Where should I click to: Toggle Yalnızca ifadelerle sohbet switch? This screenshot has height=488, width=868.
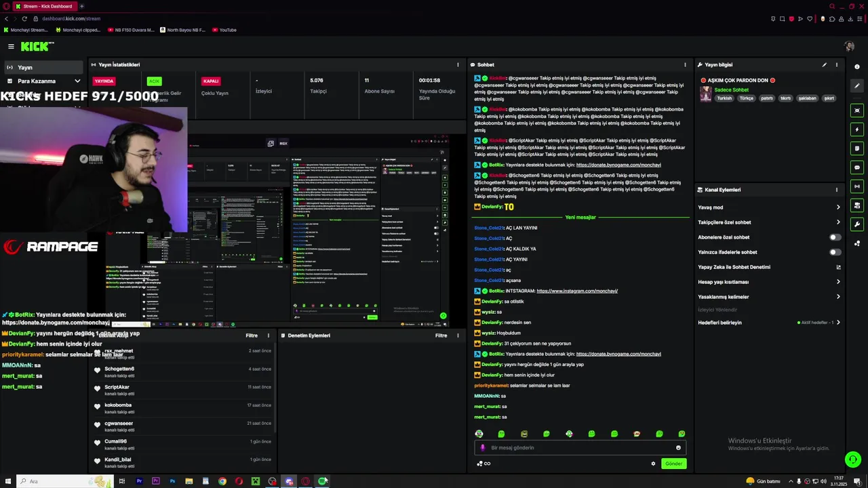pyautogui.click(x=835, y=252)
